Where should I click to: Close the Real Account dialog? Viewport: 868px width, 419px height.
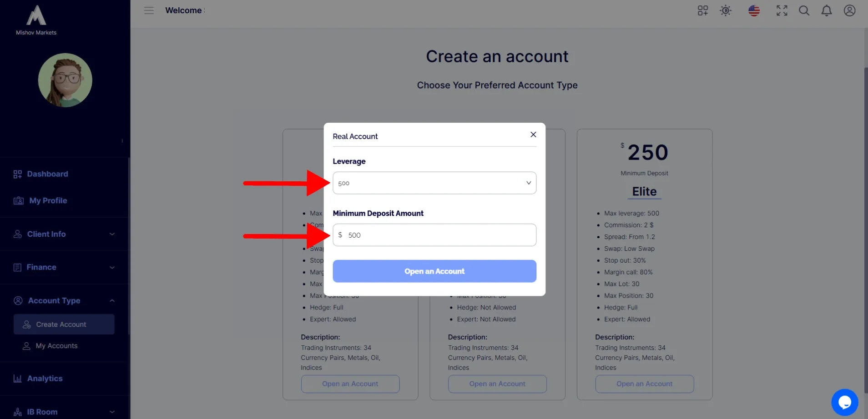tap(533, 135)
